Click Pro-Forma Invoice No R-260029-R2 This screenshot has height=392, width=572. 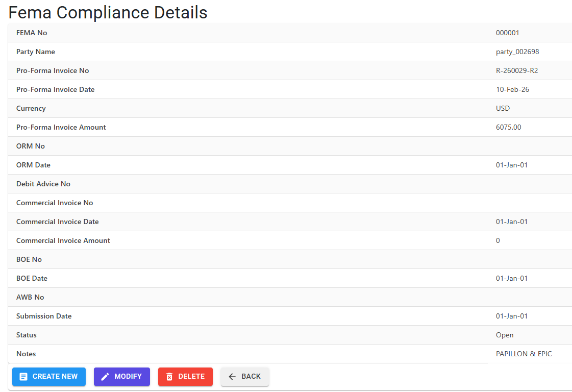click(x=517, y=70)
